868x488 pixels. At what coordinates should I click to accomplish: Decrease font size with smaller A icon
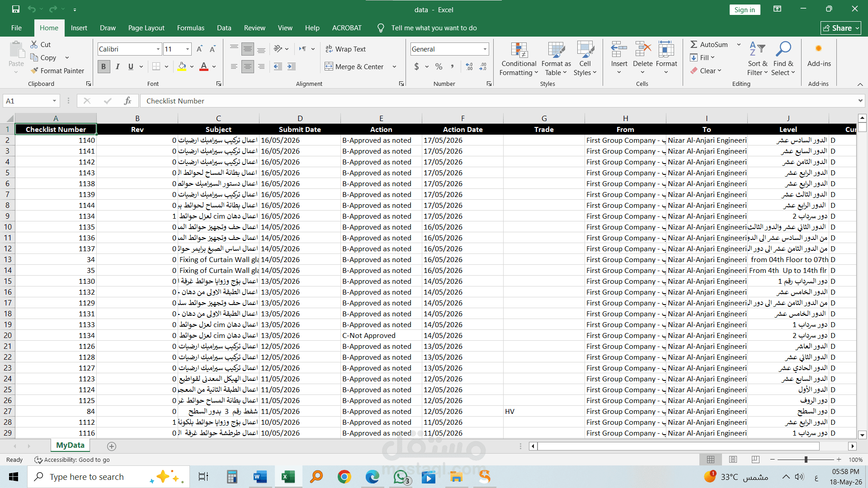(x=212, y=49)
